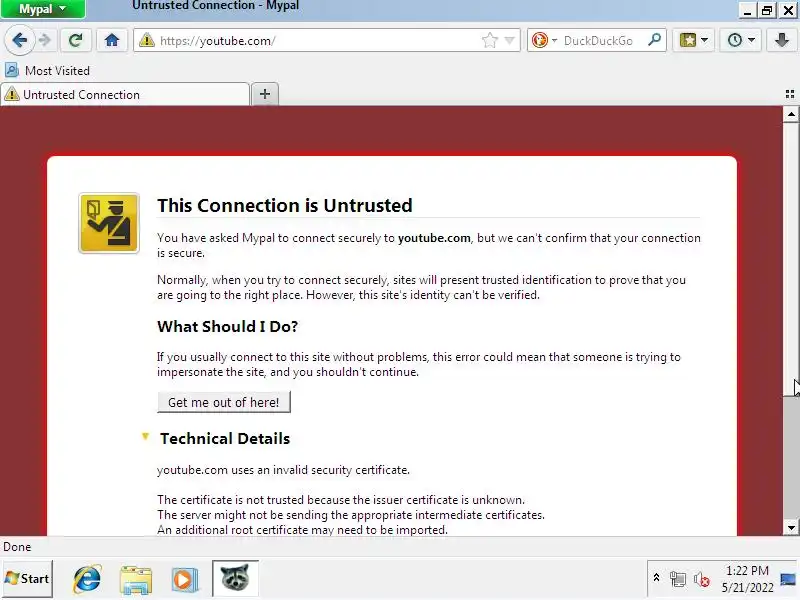Open the bookmarks menu toolbar button

tap(688, 40)
